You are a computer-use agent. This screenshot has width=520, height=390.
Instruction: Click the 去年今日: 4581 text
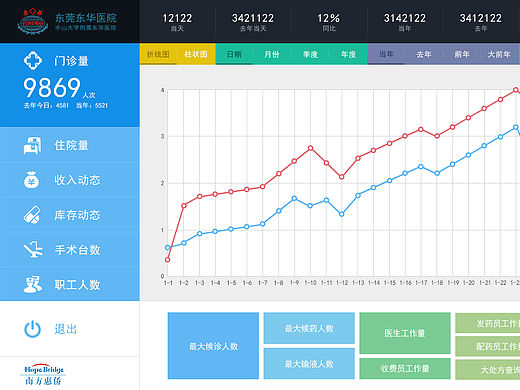(x=46, y=105)
